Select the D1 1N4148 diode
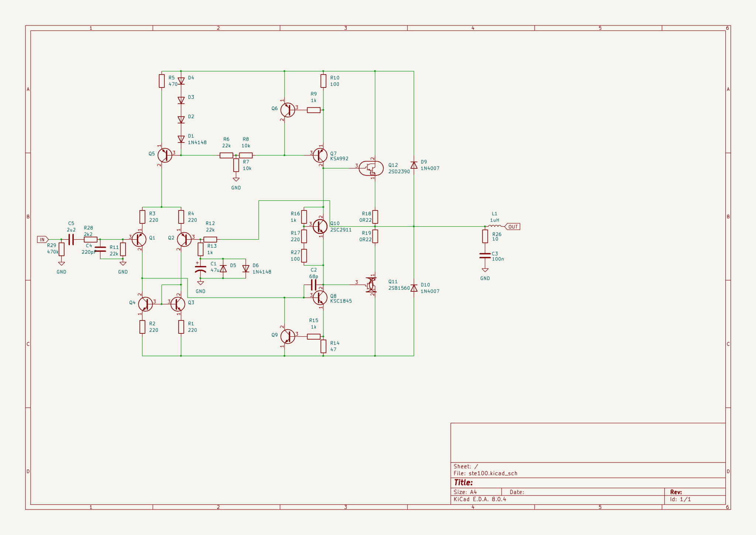This screenshot has height=535, width=756. (x=181, y=139)
